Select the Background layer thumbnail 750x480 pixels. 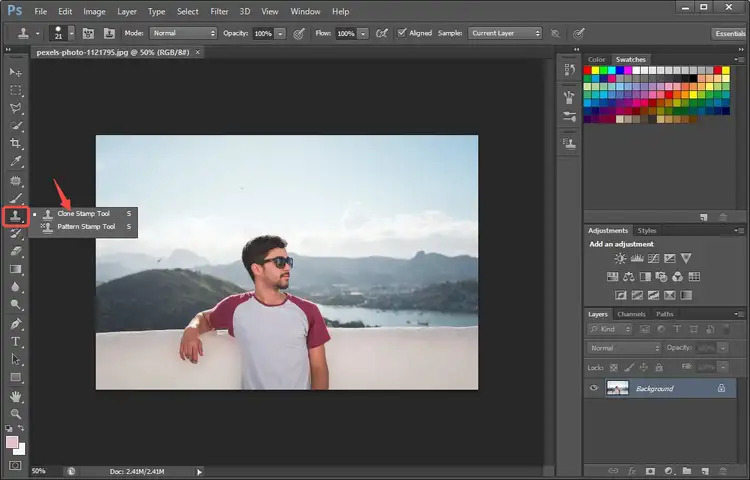617,388
